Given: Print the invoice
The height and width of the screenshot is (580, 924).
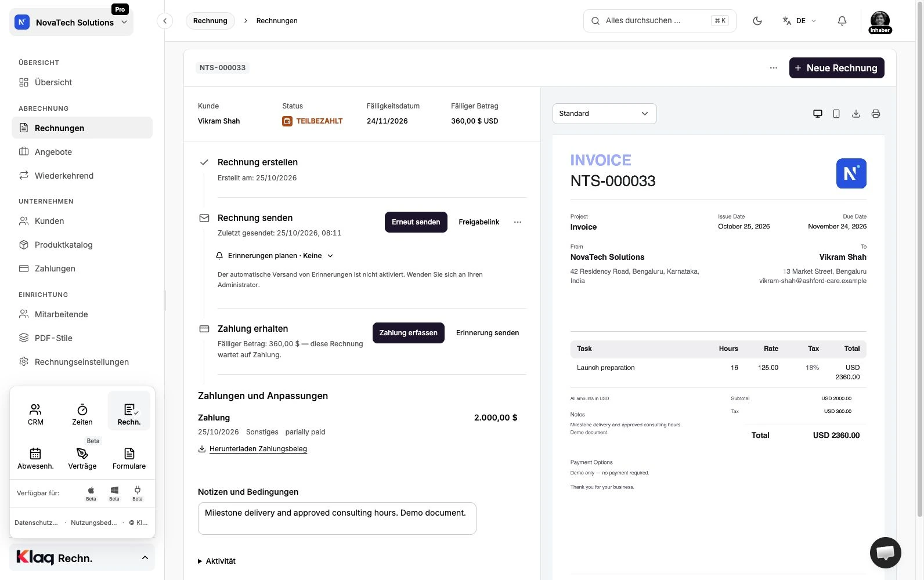Looking at the screenshot, I should point(876,114).
